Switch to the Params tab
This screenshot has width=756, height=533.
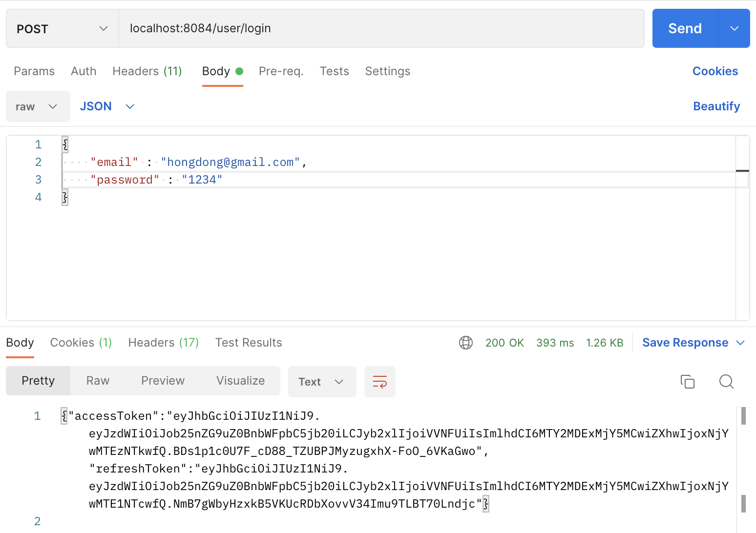tap(34, 71)
